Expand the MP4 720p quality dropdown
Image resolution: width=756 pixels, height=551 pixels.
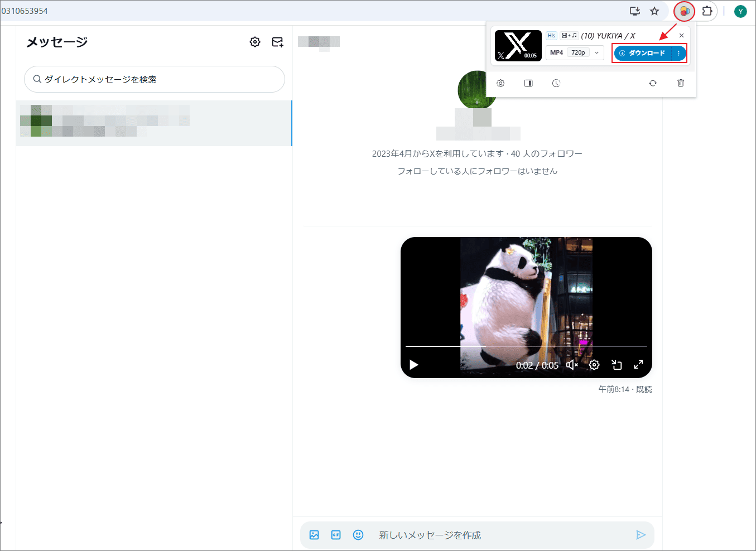575,52
